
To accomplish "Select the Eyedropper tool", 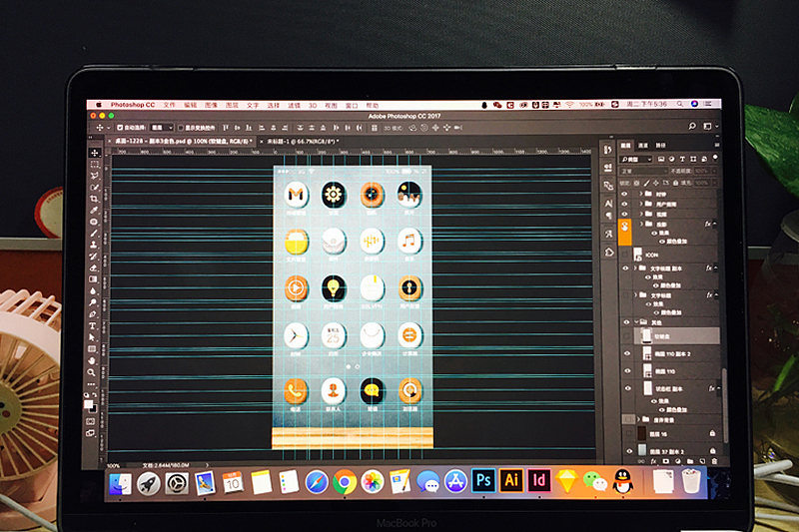I will 94,211.
